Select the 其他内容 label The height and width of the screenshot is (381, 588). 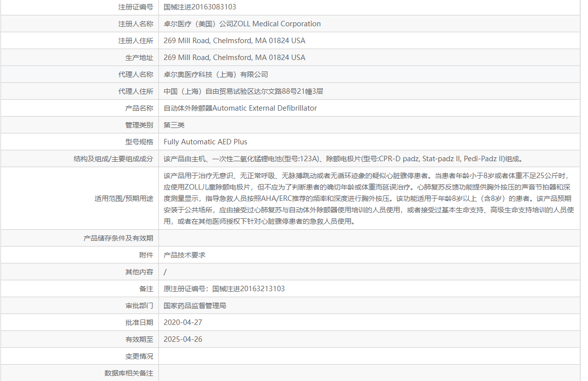click(x=139, y=272)
